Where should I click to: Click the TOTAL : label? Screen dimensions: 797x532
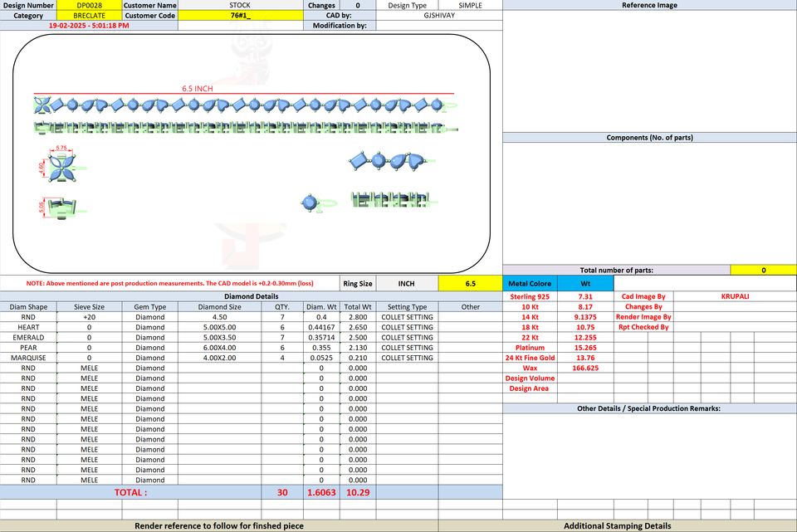[130, 492]
